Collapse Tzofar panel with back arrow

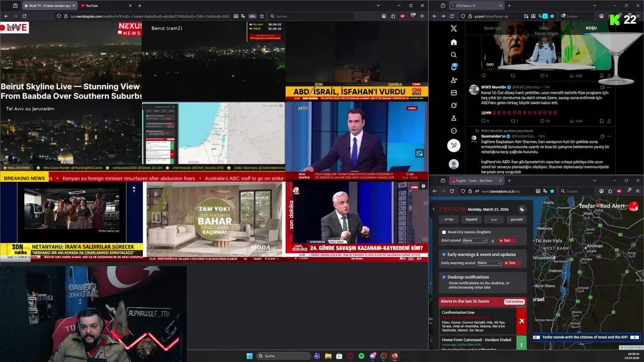pos(434,209)
